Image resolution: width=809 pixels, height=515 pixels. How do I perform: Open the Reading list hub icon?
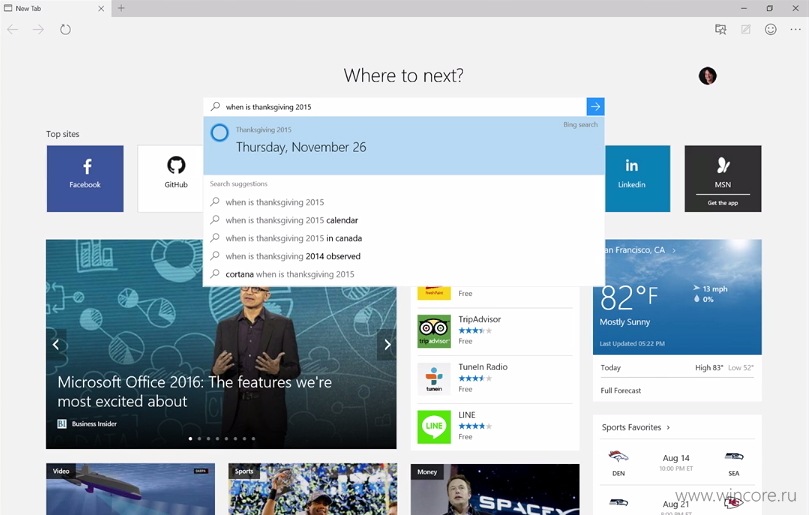721,29
